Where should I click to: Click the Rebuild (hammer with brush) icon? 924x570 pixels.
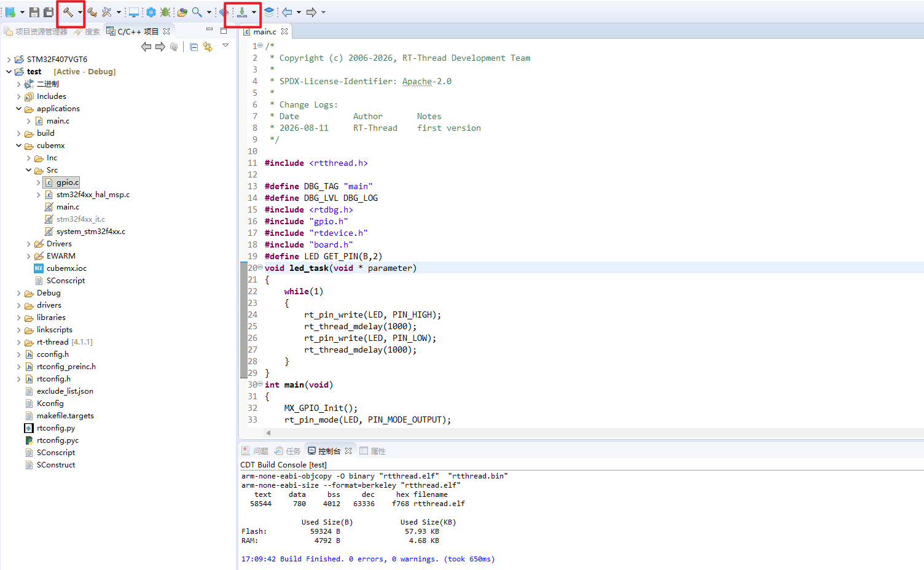92,12
